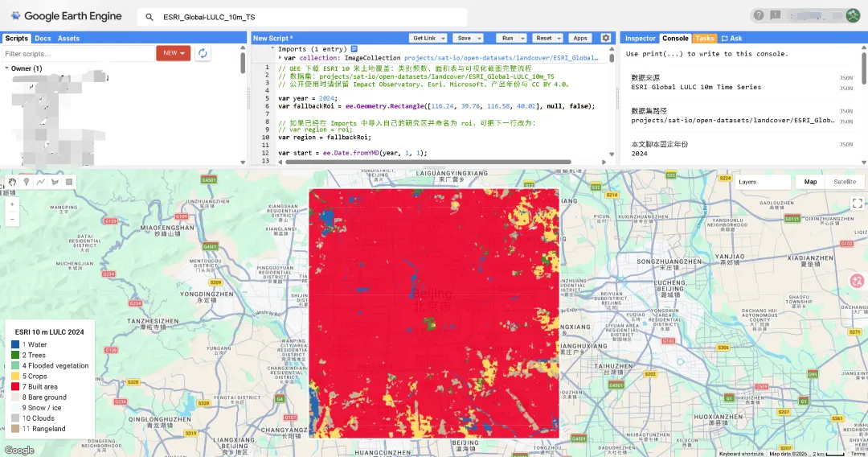The image size is (868, 457).
Task: Open the feedback icon in header
Action: (x=775, y=15)
